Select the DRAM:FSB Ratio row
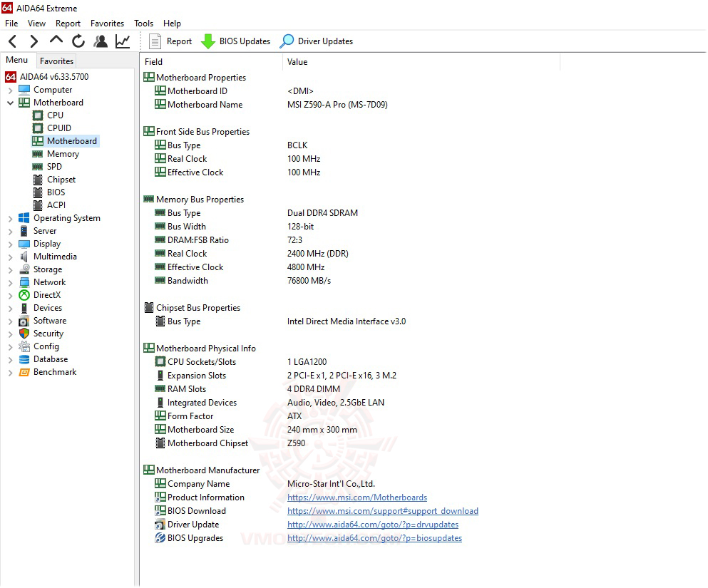This screenshot has height=588, width=708. pyautogui.click(x=228, y=240)
